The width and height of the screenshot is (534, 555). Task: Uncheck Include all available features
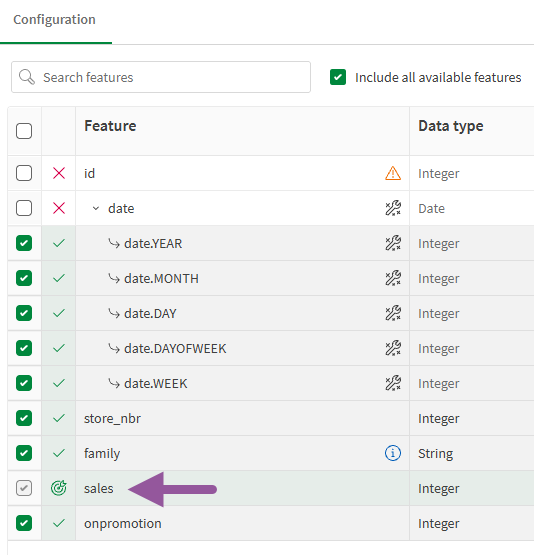338,77
